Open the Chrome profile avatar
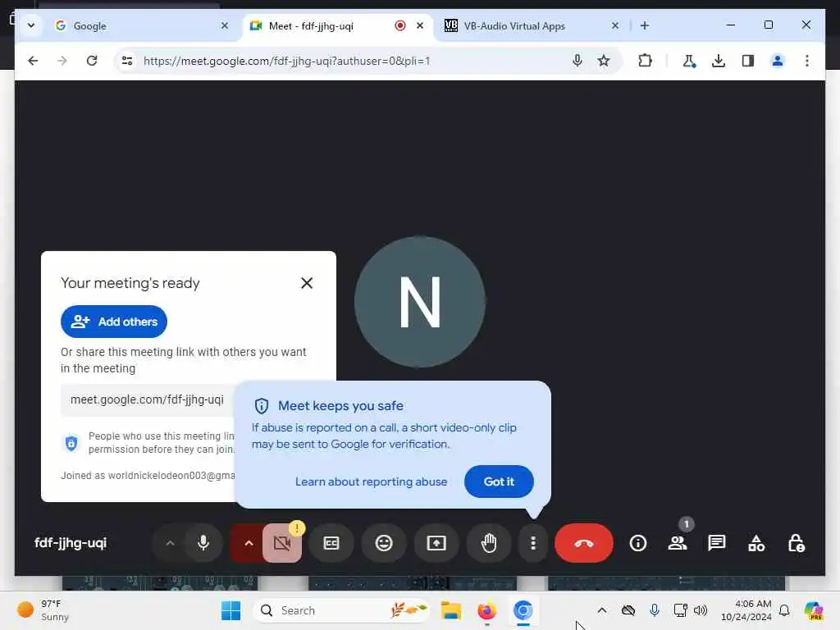The image size is (840, 630). [778, 61]
